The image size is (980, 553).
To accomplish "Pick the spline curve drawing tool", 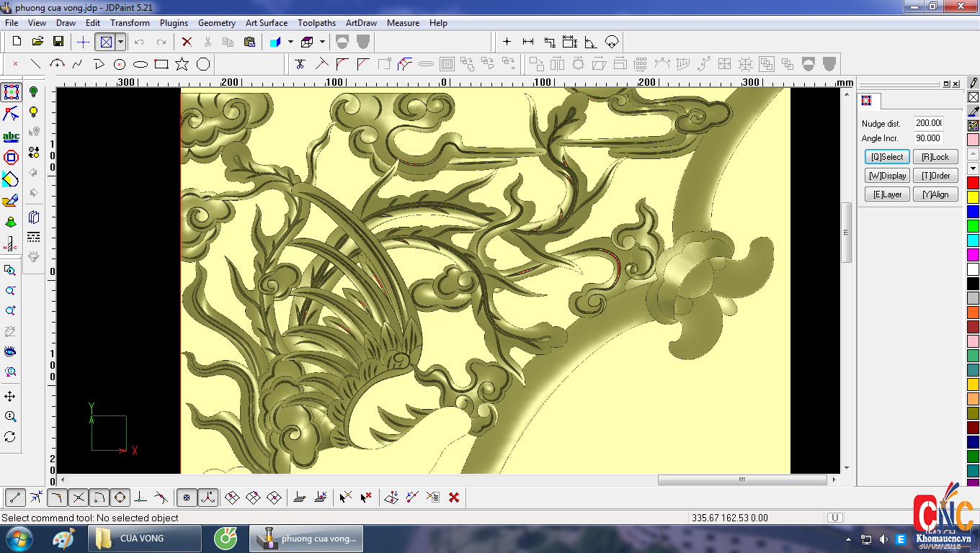I will click(78, 64).
